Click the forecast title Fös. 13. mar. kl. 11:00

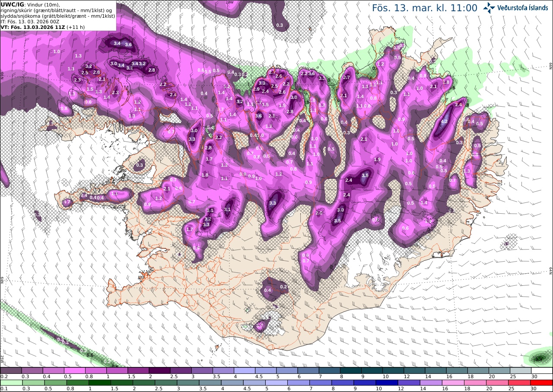point(425,8)
